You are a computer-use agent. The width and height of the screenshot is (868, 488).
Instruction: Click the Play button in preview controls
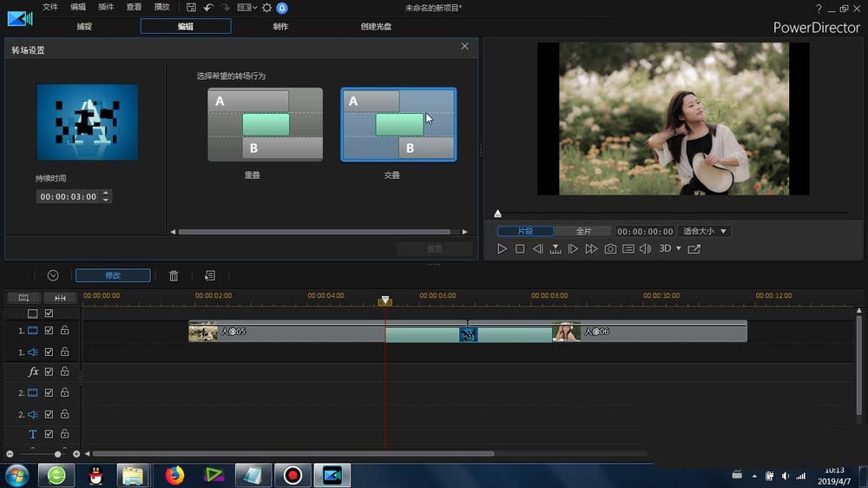pyautogui.click(x=502, y=249)
